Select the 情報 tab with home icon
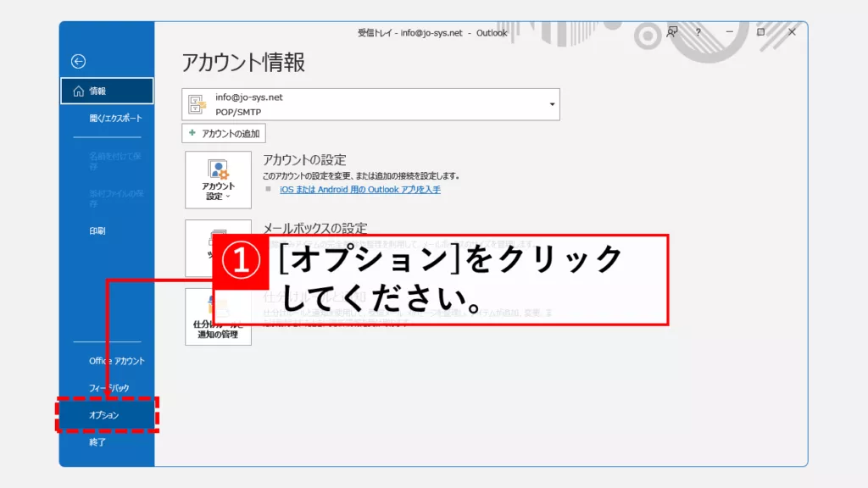 [107, 91]
